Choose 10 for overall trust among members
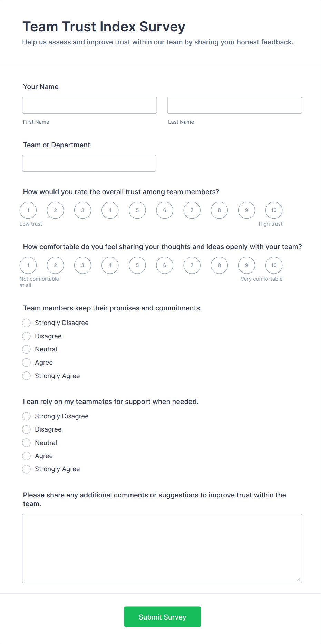 [274, 210]
